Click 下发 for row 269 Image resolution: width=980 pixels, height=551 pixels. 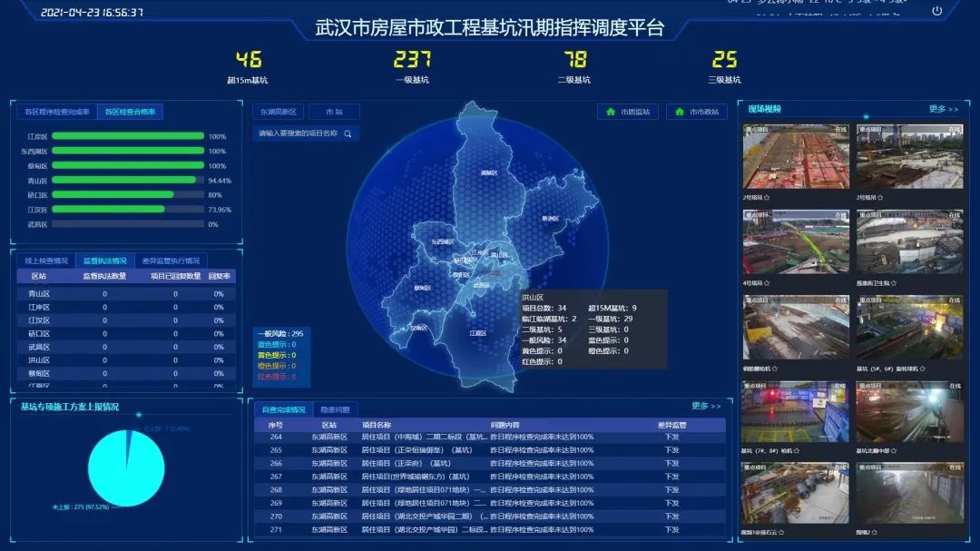[671, 503]
